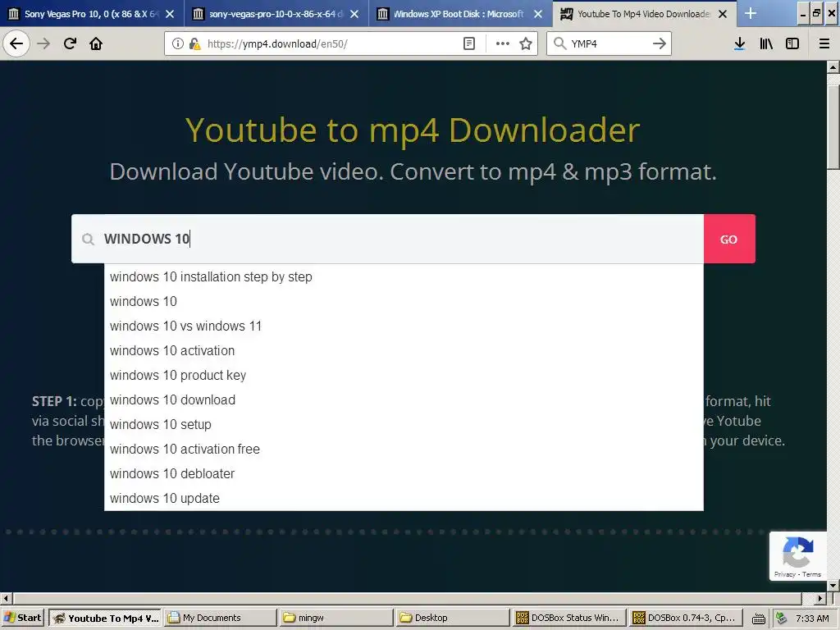Click the keyboard icon in system tray

(758, 619)
